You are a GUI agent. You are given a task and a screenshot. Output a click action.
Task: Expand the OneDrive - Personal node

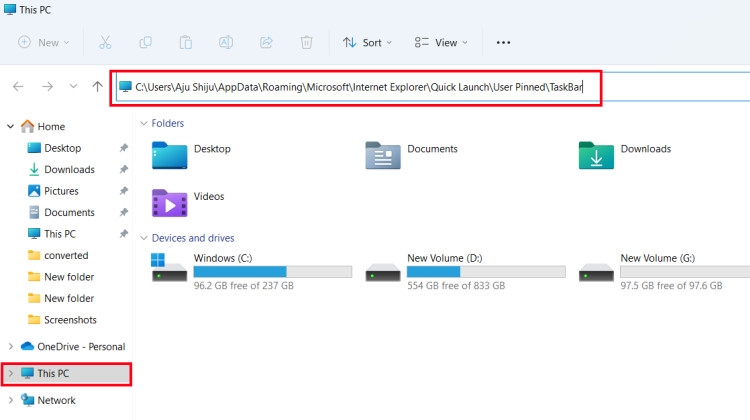coord(11,346)
